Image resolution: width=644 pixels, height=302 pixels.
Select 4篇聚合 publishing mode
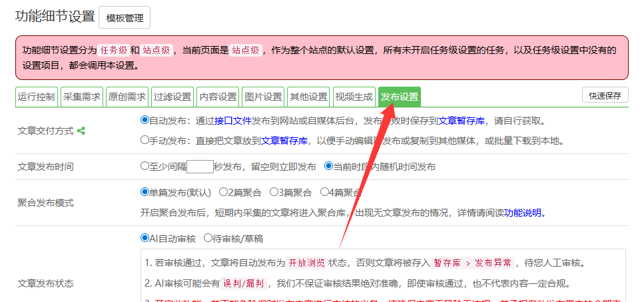click(x=324, y=191)
